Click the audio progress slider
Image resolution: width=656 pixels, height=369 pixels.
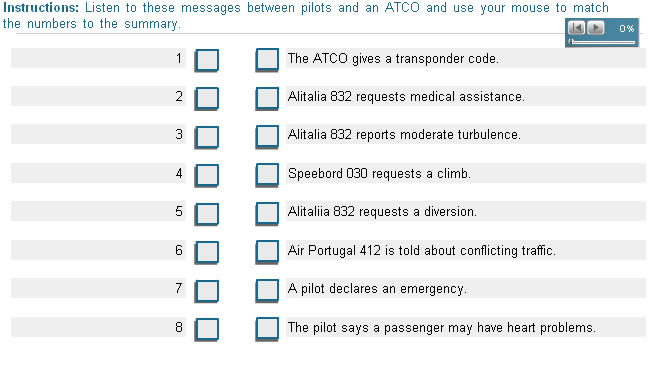coord(602,42)
